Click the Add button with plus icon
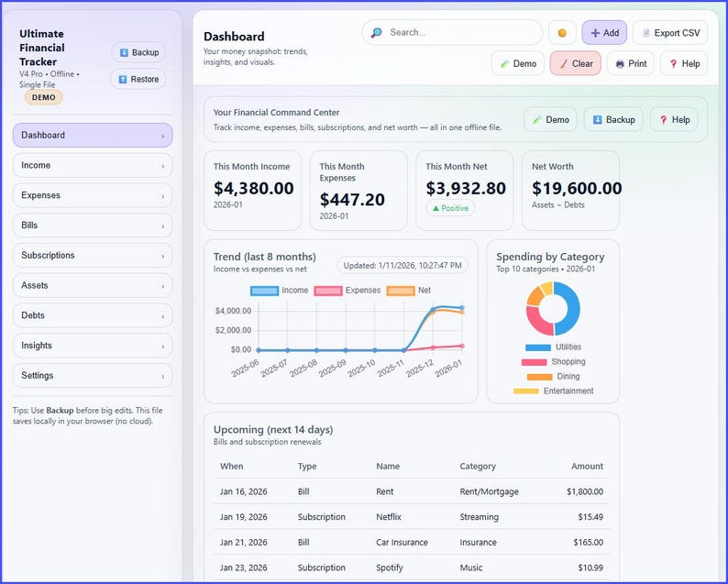This screenshot has width=728, height=584. pos(604,33)
